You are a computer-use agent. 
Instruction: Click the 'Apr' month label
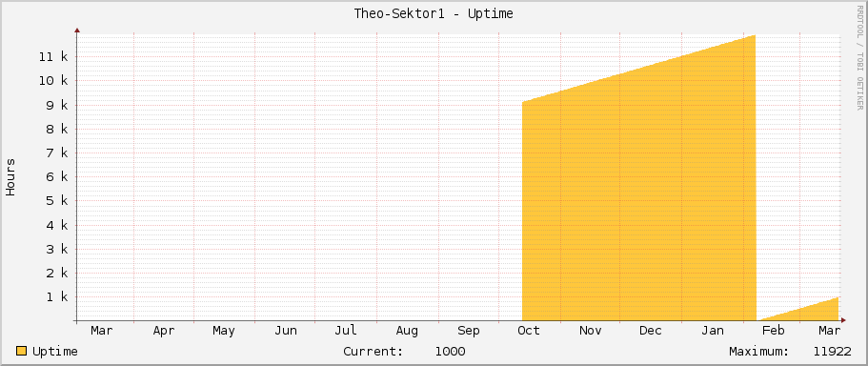[164, 331]
